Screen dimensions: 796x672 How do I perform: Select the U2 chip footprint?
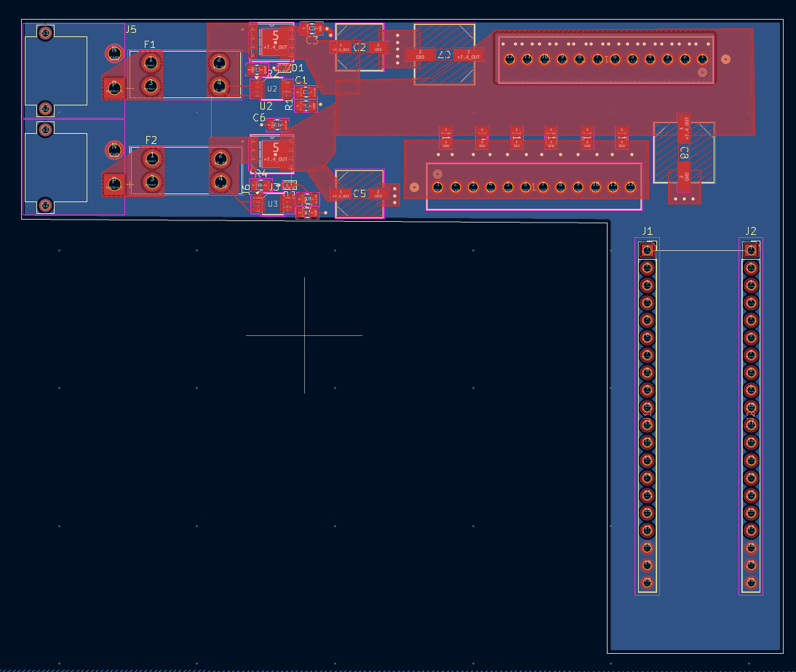click(272, 89)
